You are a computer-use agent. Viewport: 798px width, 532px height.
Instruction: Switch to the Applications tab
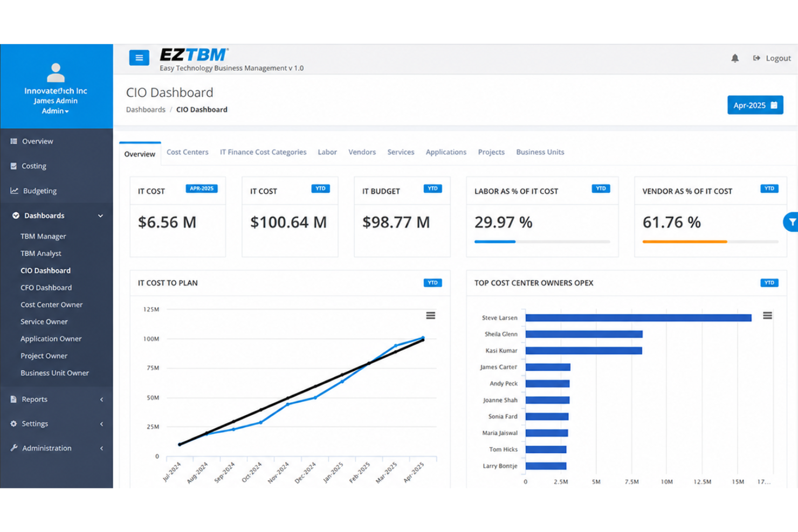click(446, 152)
